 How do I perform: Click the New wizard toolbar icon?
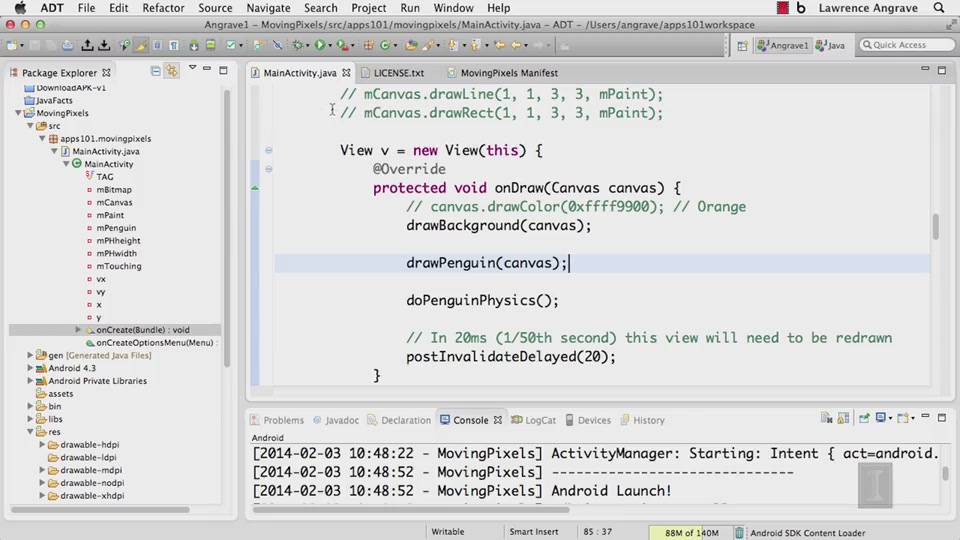14,45
